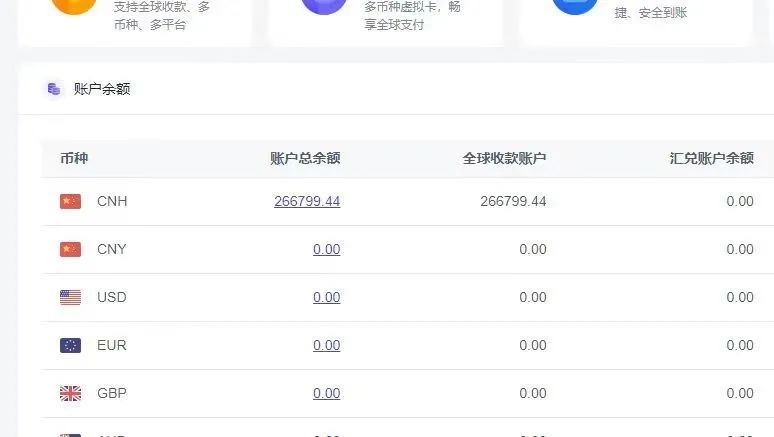Viewport: 774px width, 437px height.
Task: Click CNY global collection account 0.00
Action: pyautogui.click(x=533, y=249)
